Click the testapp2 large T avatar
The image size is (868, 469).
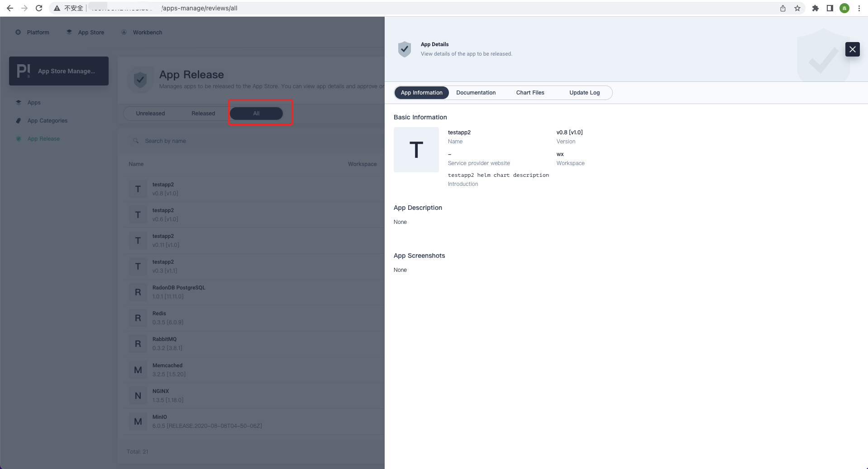(416, 150)
